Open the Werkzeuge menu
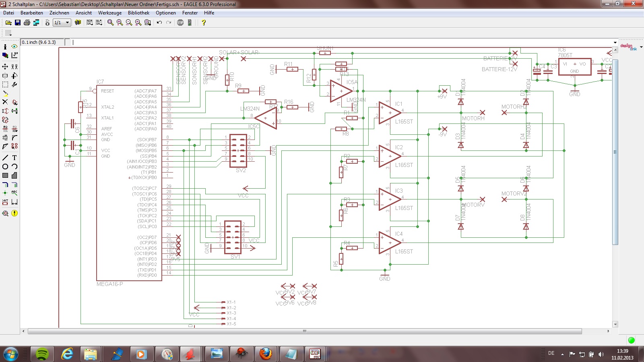 click(110, 13)
